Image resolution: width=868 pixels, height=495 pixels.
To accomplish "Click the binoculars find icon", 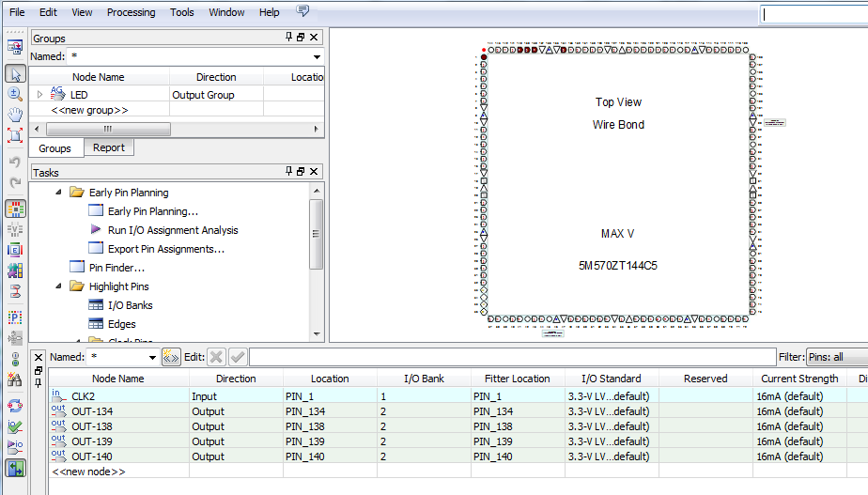I will tap(15, 379).
